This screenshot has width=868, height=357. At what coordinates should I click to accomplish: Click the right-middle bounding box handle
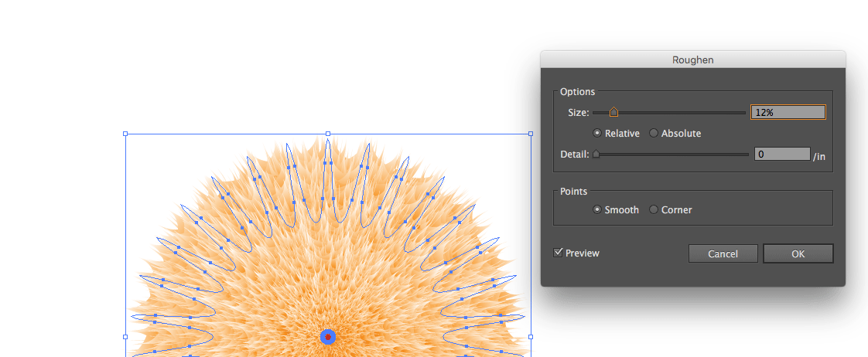point(531,337)
